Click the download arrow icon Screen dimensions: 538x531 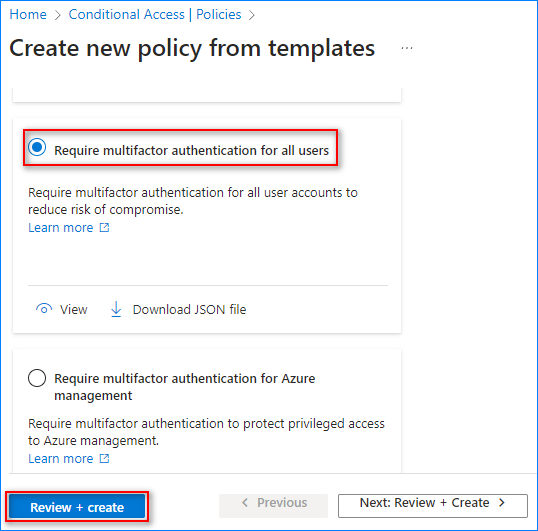(x=116, y=309)
